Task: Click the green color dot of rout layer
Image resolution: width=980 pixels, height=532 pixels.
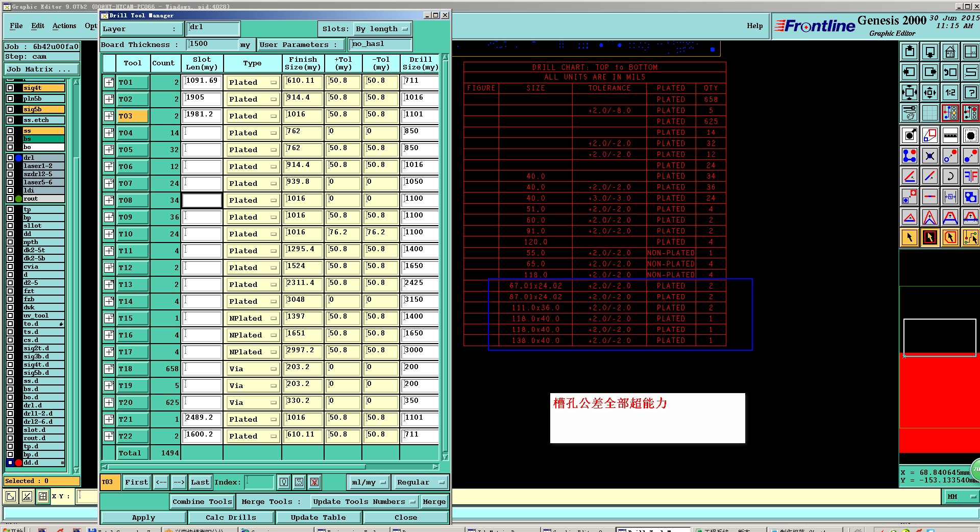Action: pyautogui.click(x=19, y=199)
